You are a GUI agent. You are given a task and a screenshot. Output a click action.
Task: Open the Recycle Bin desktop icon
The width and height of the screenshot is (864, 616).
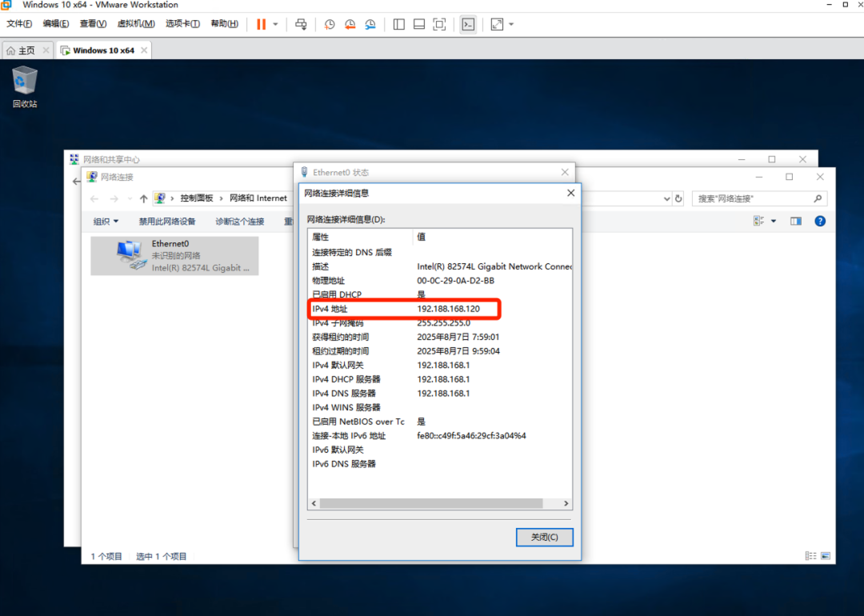click(x=25, y=86)
